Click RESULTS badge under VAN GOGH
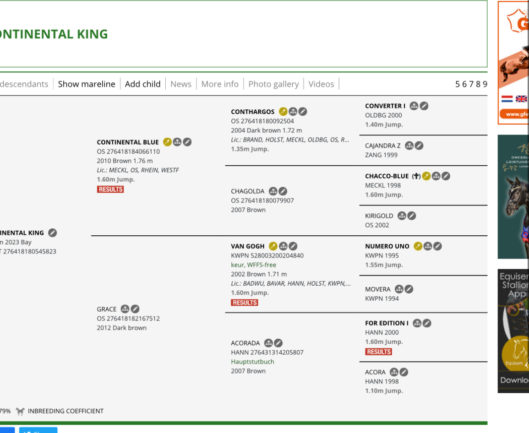The height and width of the screenshot is (433, 529). (x=245, y=303)
